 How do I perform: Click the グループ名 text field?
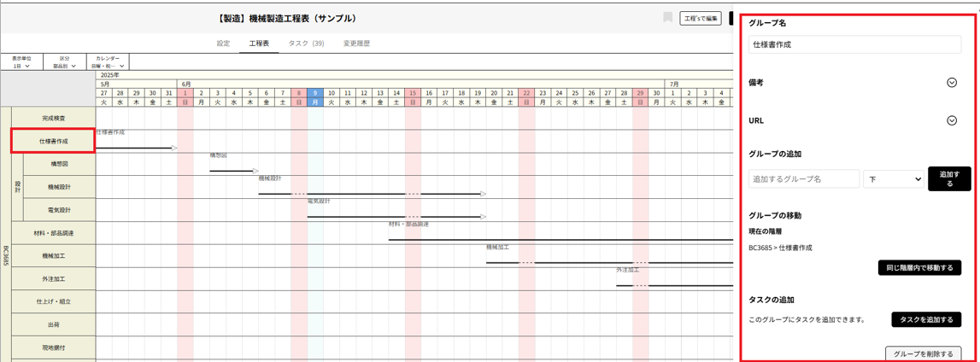854,44
